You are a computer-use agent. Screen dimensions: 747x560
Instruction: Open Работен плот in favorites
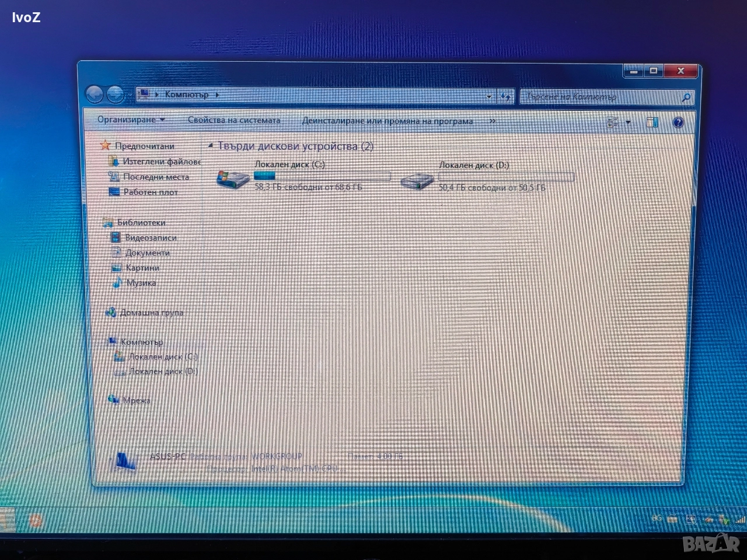[x=150, y=192]
